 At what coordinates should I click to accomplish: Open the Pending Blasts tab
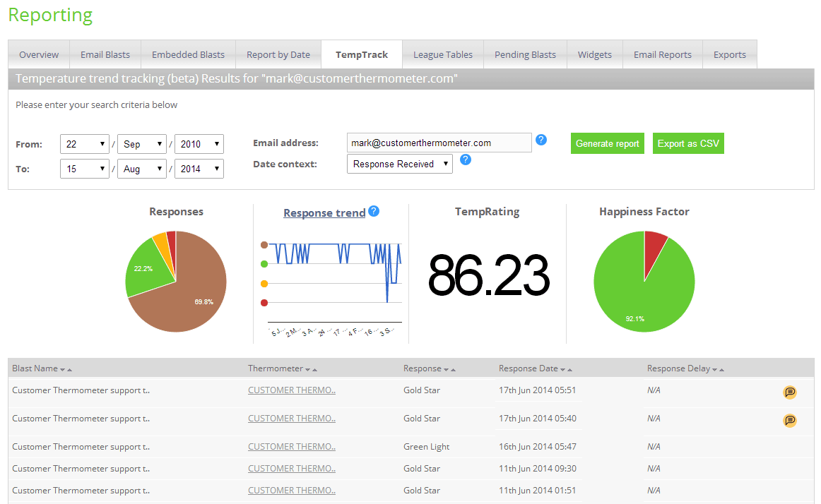[x=525, y=54]
